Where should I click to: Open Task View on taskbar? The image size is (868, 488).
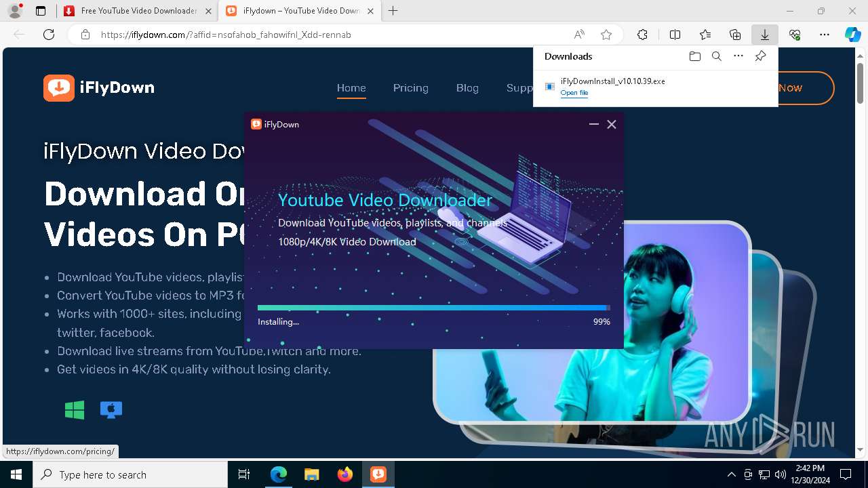coord(244,474)
